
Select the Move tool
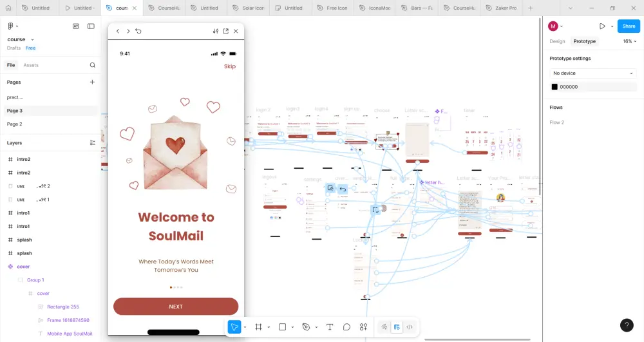234,327
